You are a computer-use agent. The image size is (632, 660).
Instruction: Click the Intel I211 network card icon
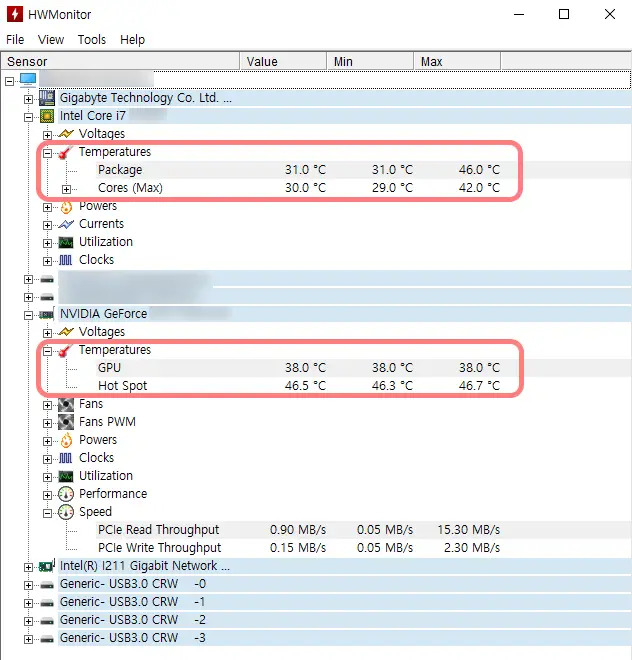[47, 566]
